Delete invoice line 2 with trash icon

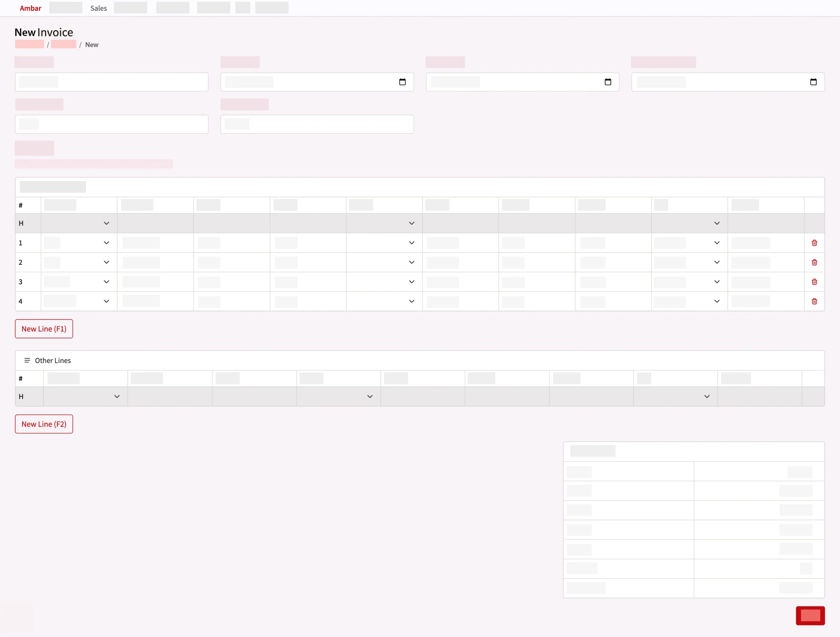pos(814,262)
